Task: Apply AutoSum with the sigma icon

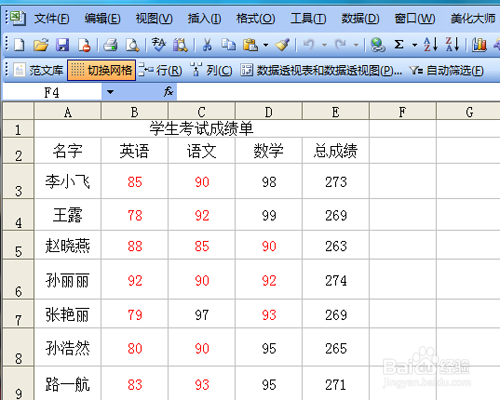Action: (399, 44)
